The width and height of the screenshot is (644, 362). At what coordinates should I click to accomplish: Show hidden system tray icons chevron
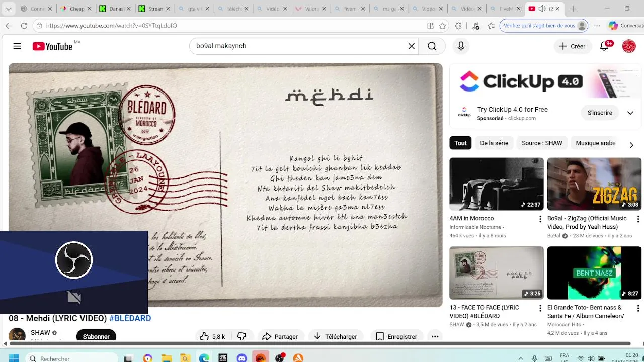(521, 358)
